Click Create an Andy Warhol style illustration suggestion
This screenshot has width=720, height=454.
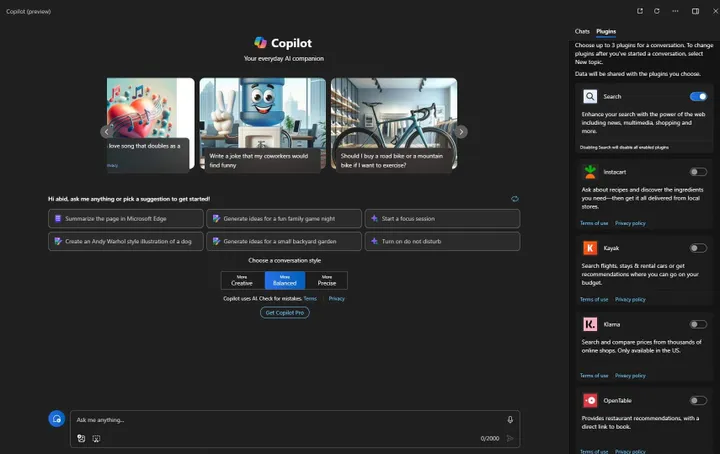(126, 241)
